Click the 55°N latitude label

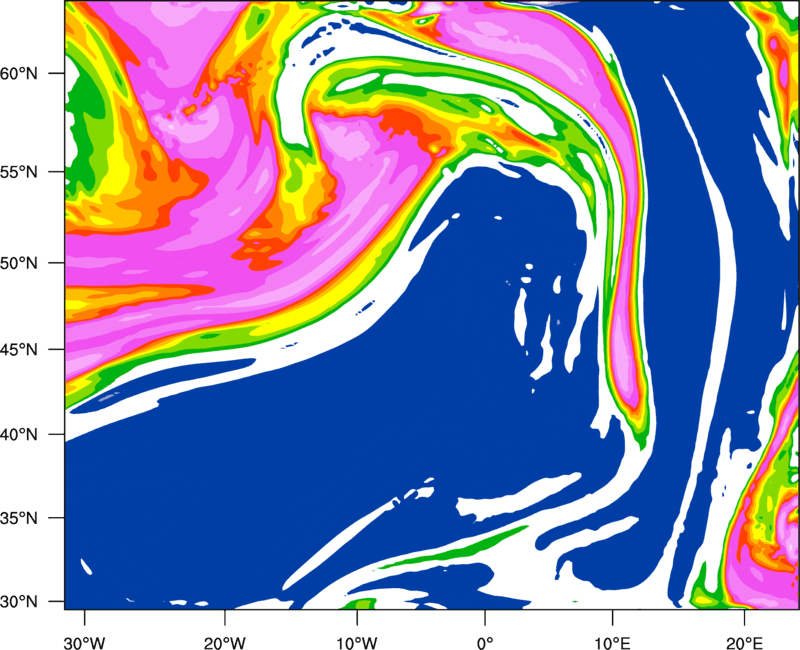[19, 172]
